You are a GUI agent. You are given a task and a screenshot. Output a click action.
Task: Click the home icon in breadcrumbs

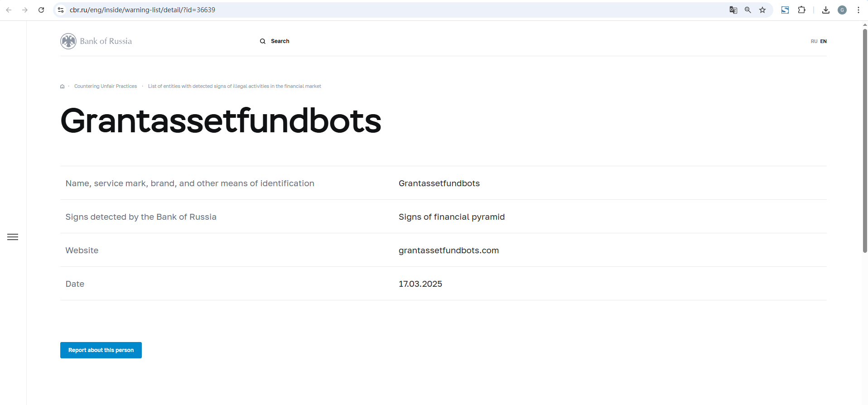pyautogui.click(x=63, y=87)
